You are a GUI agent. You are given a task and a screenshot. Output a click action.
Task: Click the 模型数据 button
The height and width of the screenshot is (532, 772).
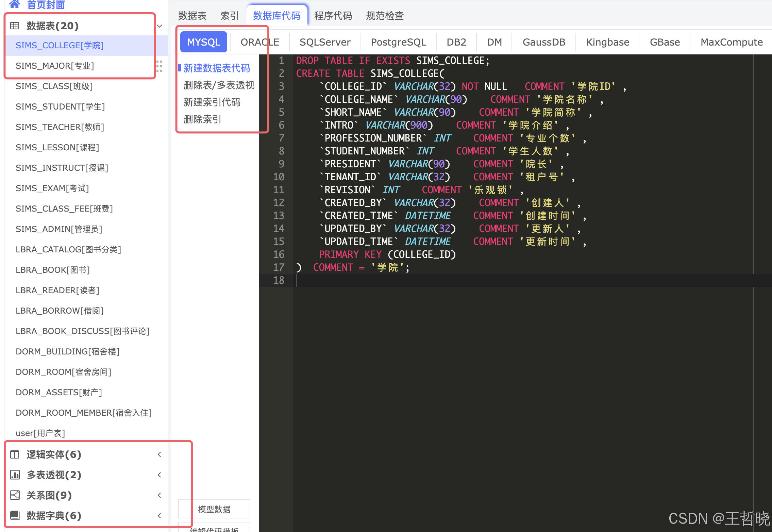214,509
